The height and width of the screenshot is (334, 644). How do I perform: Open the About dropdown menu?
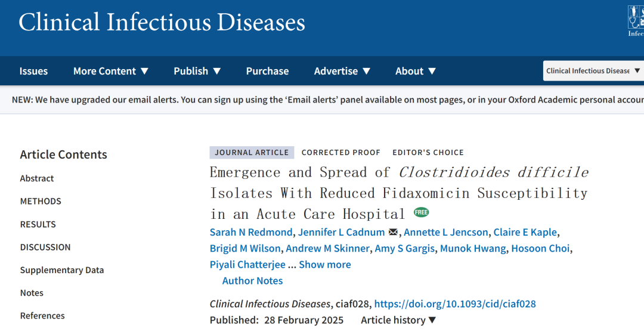[416, 71]
